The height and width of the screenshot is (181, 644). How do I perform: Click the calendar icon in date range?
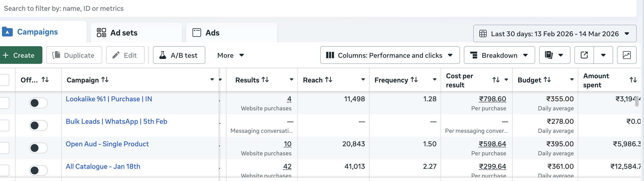click(x=483, y=34)
